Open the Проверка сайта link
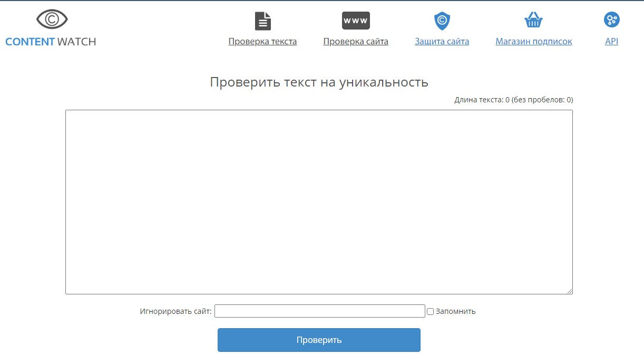The width and height of the screenshot is (644, 354). click(356, 42)
